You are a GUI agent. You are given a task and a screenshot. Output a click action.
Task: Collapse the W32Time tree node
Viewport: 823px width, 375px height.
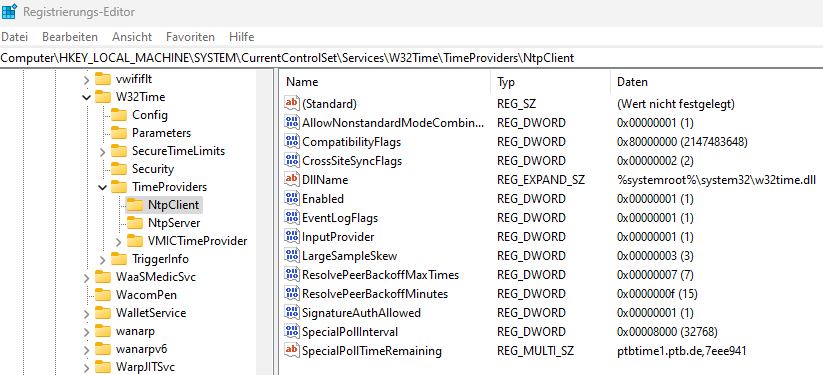click(x=87, y=97)
